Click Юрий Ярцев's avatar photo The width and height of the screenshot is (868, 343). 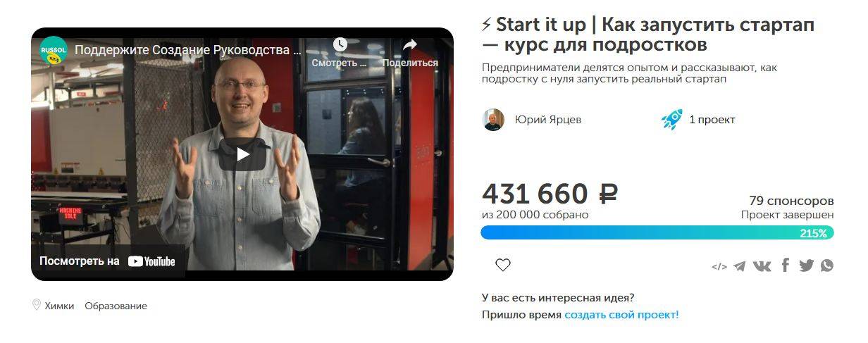click(493, 120)
